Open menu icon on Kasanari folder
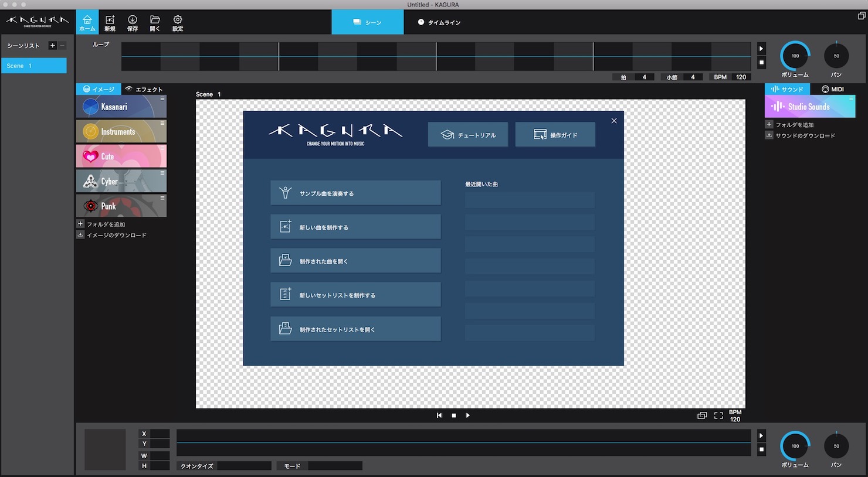Viewport: 868px width, 477px height. pyautogui.click(x=162, y=98)
